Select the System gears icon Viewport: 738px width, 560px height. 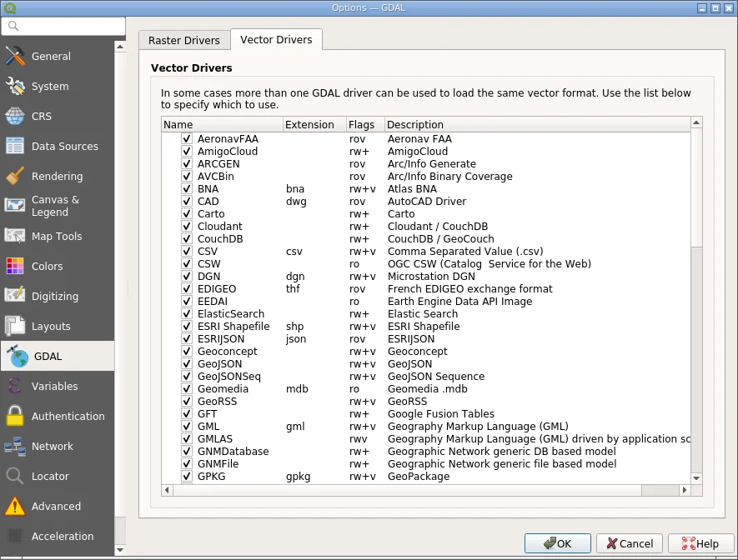click(x=15, y=87)
